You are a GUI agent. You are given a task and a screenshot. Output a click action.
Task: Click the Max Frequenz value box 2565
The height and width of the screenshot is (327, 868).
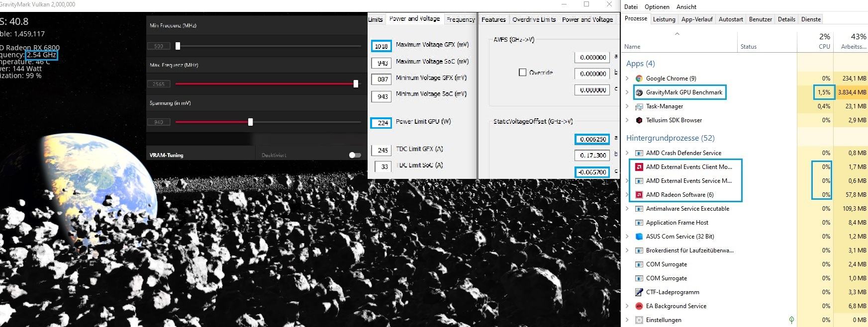pos(159,84)
